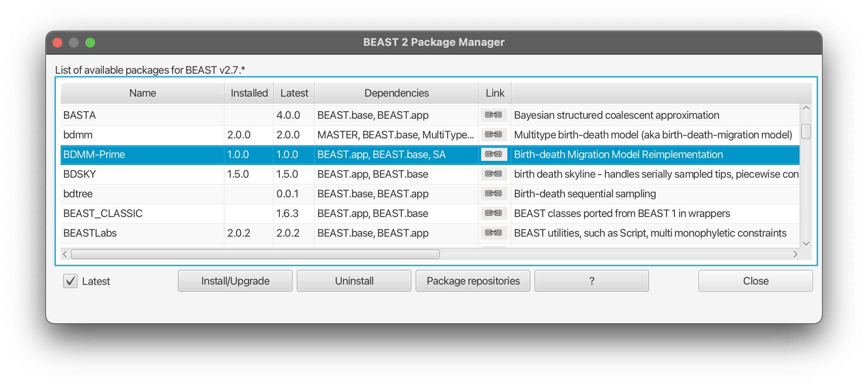The height and width of the screenshot is (384, 868).
Task: Click the Link column header
Action: (495, 93)
